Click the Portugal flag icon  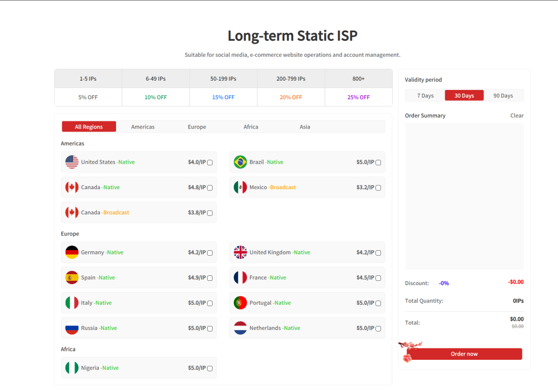tap(240, 303)
